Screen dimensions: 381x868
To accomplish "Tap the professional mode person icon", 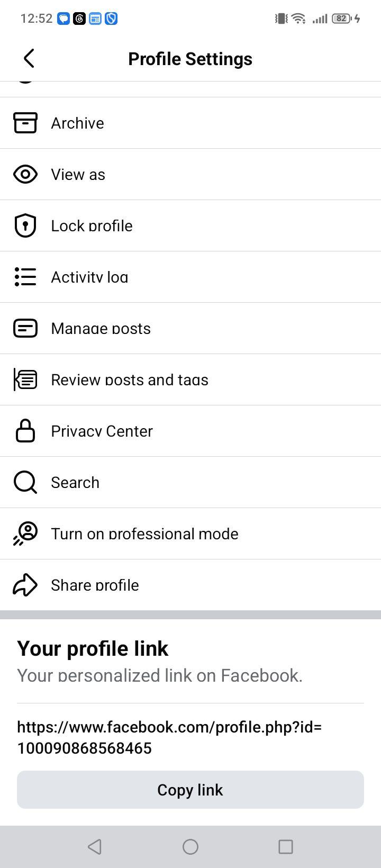I will click(x=25, y=534).
